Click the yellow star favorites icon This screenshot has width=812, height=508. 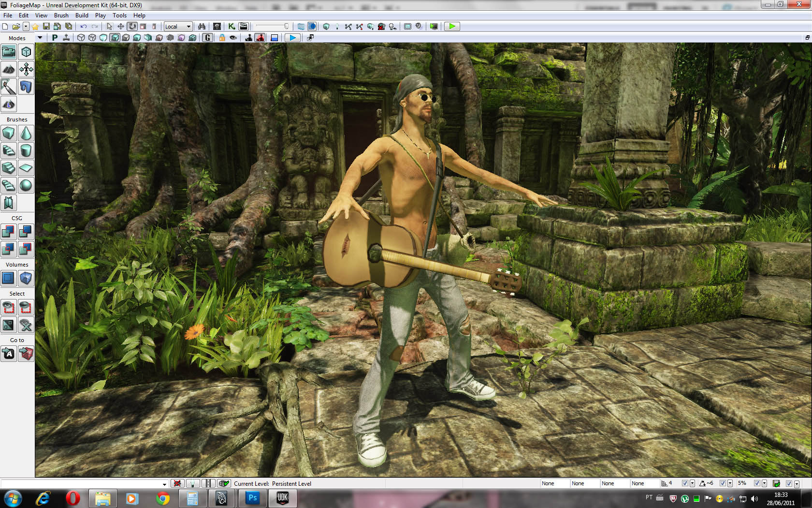[35, 27]
